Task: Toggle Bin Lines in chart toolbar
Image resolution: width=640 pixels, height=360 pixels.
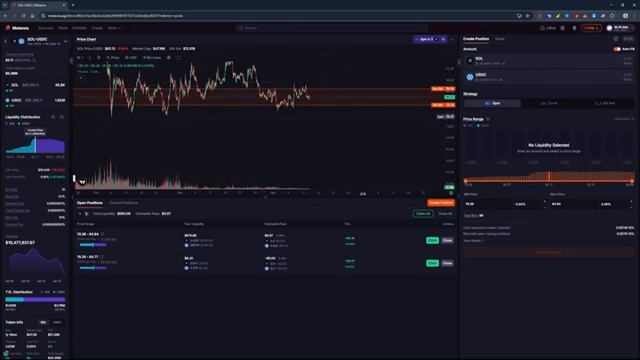Action: (152, 58)
